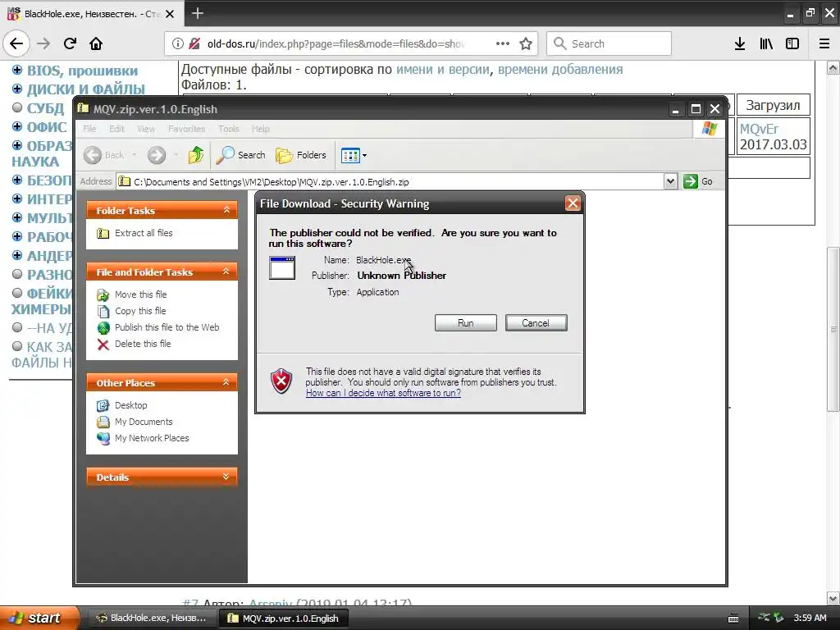This screenshot has width=840, height=630.
Task: Click the Firefox Search box
Action: point(609,43)
